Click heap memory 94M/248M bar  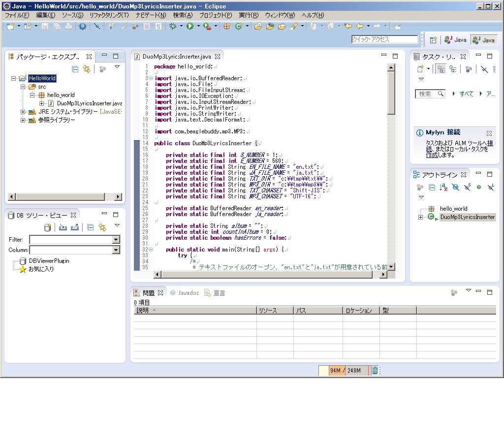pos(345,370)
